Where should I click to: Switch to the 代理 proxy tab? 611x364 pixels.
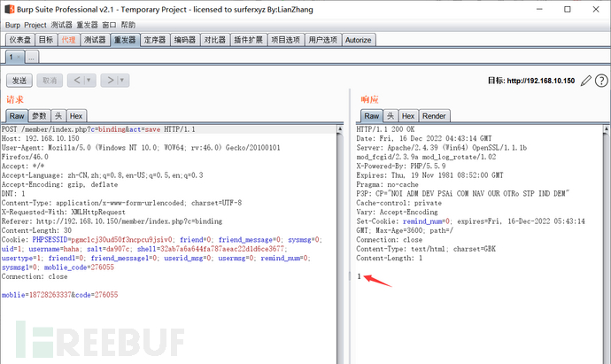[68, 40]
